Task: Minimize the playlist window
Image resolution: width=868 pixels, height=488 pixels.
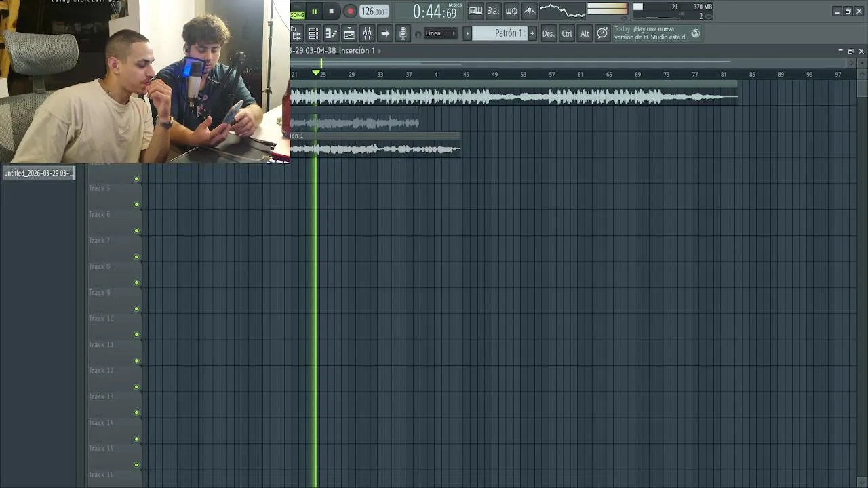Action: (841, 51)
